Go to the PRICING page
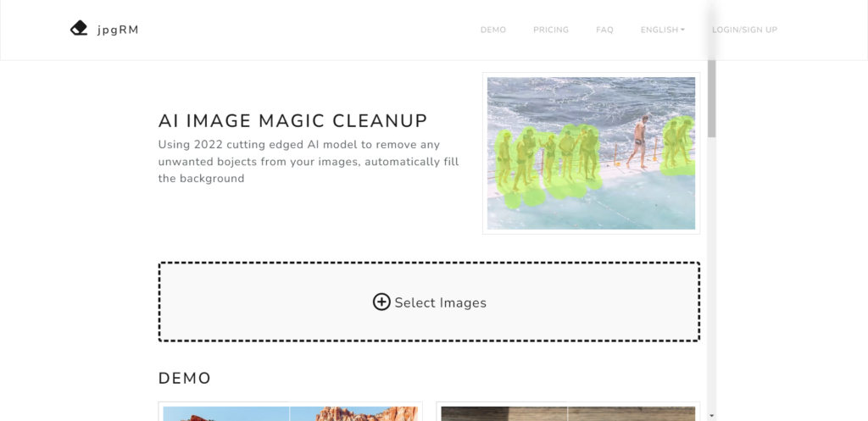868x421 pixels. pyautogui.click(x=551, y=30)
